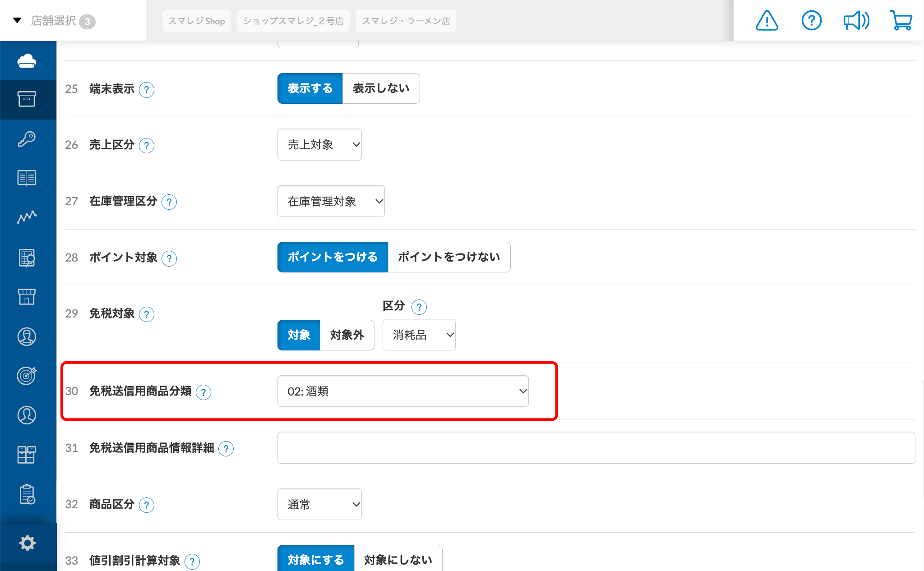Image resolution: width=924 pixels, height=571 pixels.
Task: Open the 在庫管理区分 dropdown
Action: click(331, 201)
